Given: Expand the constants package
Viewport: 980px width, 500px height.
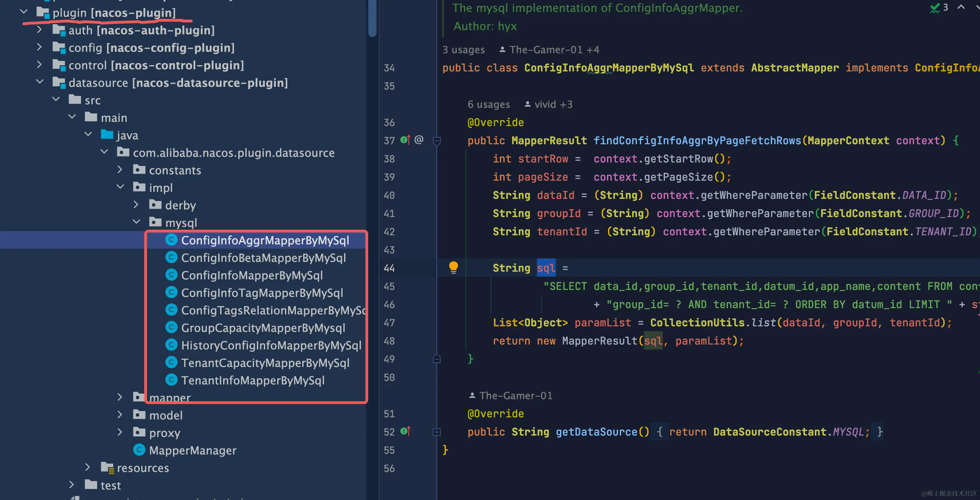Looking at the screenshot, I should click(x=120, y=170).
